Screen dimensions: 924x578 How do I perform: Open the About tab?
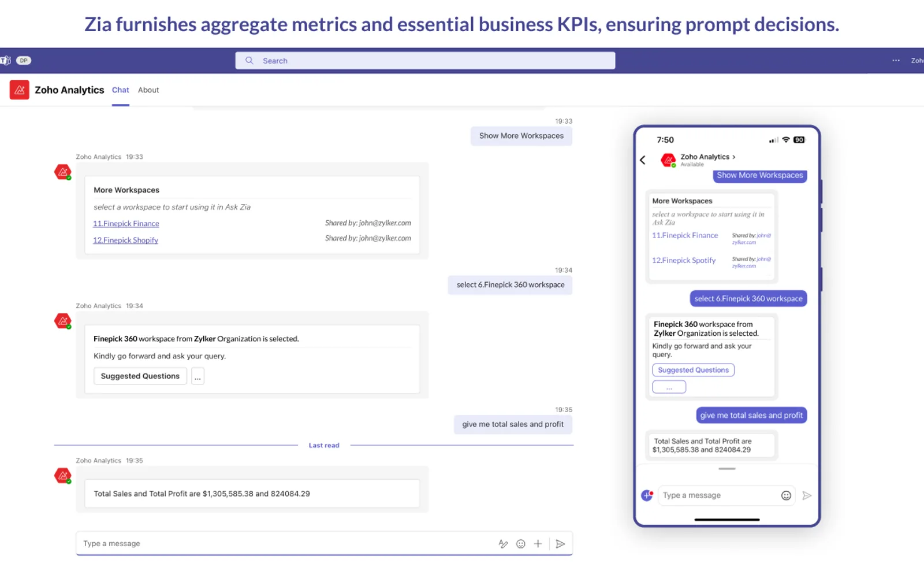[x=148, y=90]
